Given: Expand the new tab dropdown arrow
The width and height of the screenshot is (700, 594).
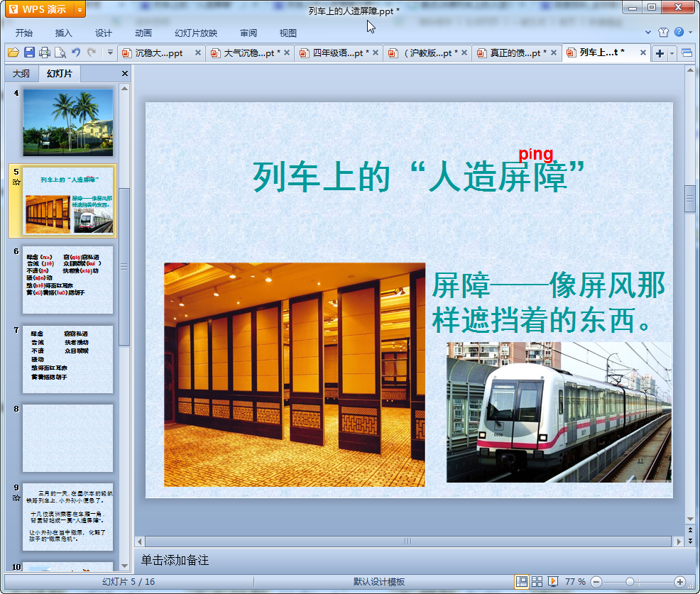Looking at the screenshot, I should point(672,54).
